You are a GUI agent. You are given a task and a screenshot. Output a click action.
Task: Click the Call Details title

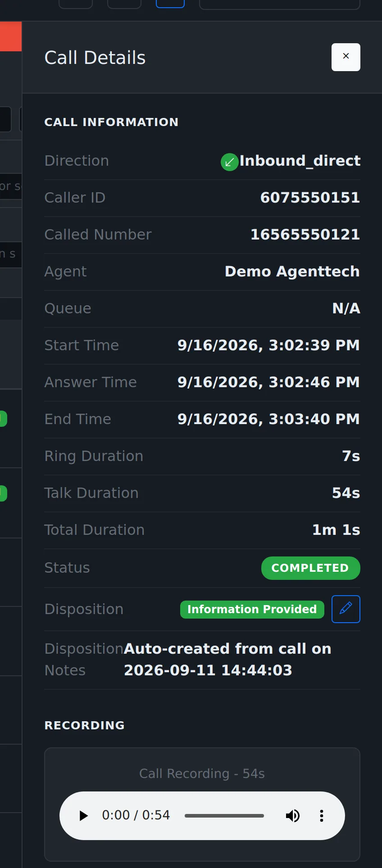click(95, 58)
